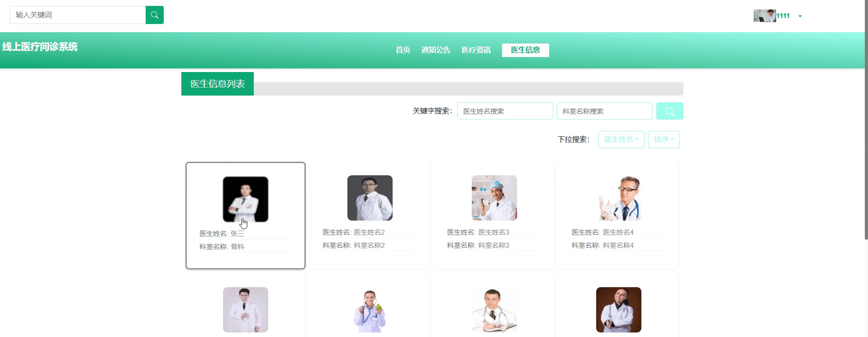Screen dimensions: 868x337
Task: Click the 科室名称4 department text
Action: (618, 246)
